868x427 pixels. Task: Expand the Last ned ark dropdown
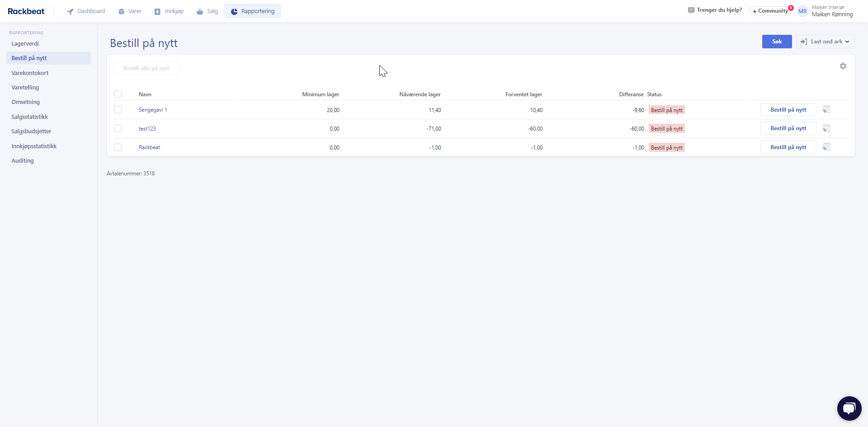click(x=825, y=42)
